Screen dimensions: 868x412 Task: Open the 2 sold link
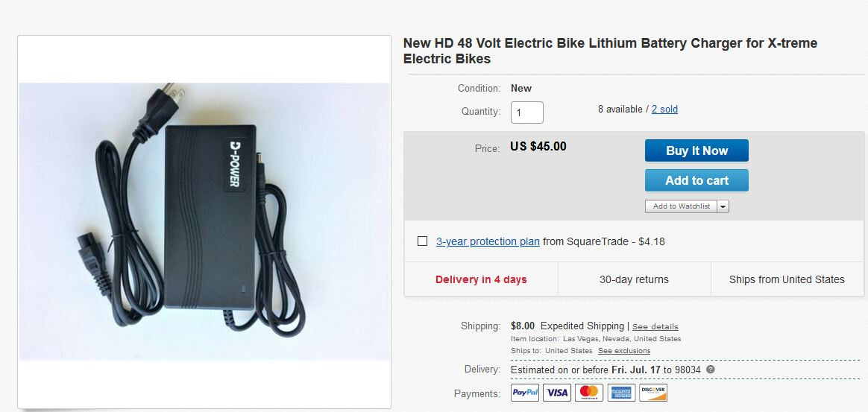664,110
